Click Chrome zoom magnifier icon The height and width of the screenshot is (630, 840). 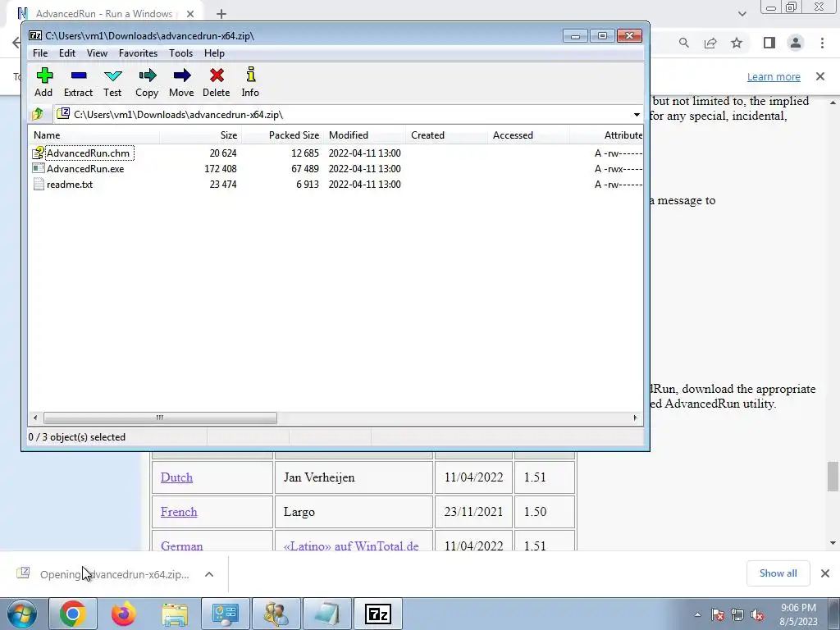pyautogui.click(x=684, y=43)
